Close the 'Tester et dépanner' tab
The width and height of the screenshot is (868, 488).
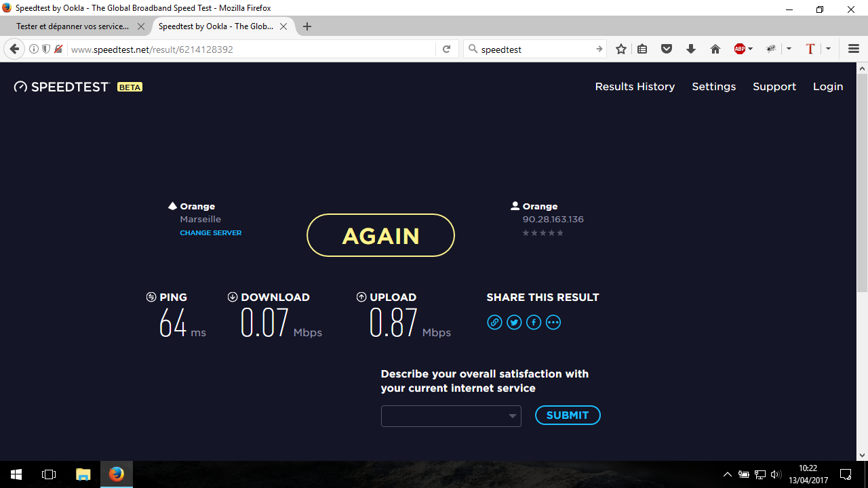(x=141, y=26)
